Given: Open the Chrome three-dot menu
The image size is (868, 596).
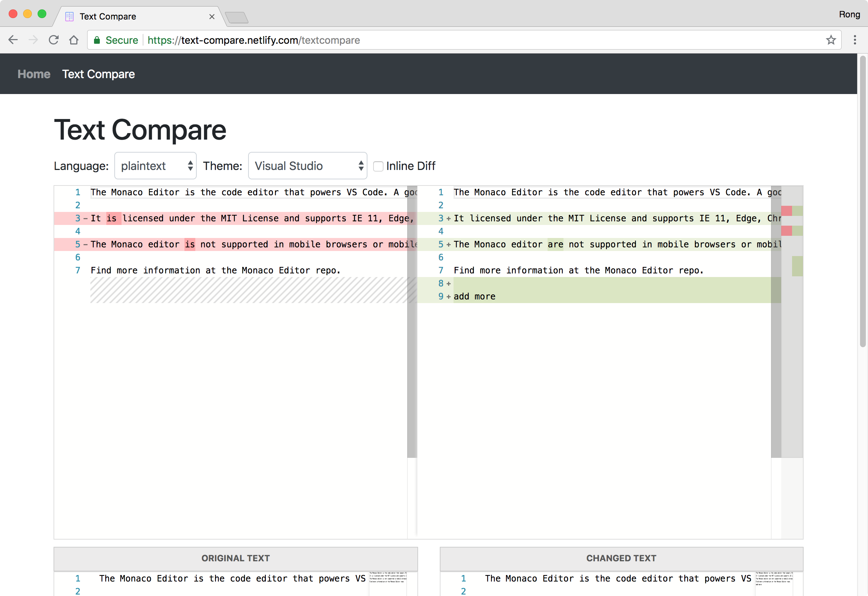Looking at the screenshot, I should point(855,39).
